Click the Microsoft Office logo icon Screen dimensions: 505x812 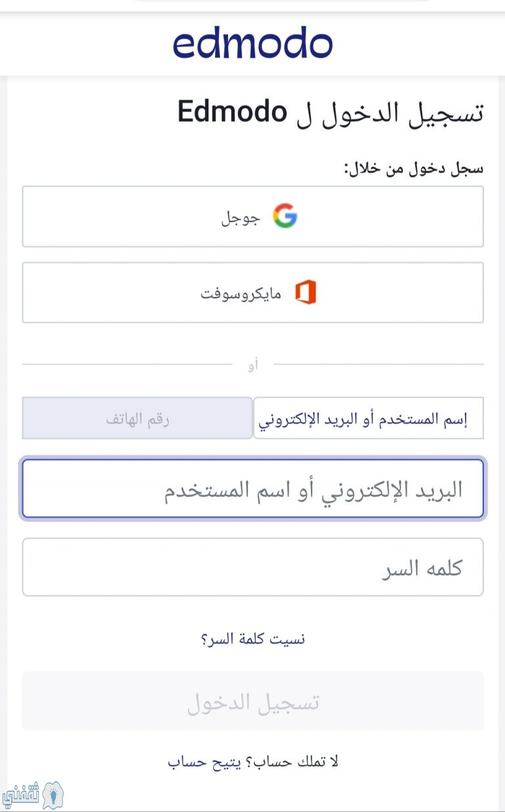[x=305, y=293]
